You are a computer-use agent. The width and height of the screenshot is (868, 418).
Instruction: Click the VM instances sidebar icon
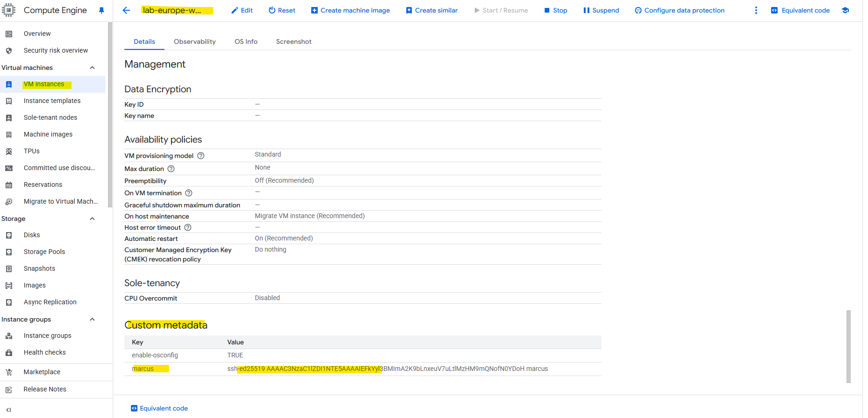9,84
